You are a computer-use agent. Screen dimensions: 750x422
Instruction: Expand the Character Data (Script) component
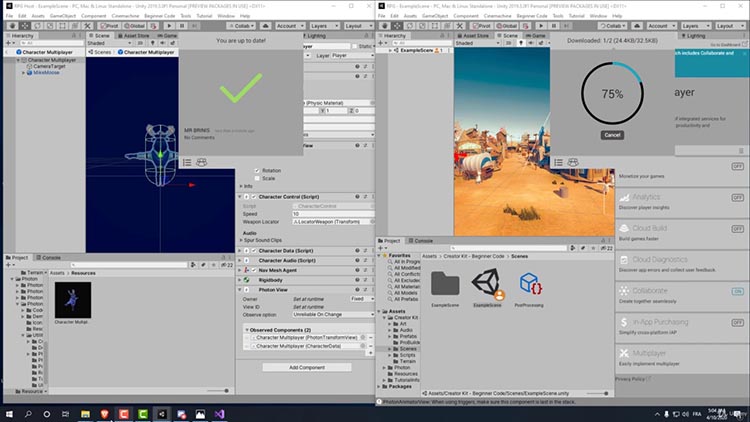[x=240, y=251]
